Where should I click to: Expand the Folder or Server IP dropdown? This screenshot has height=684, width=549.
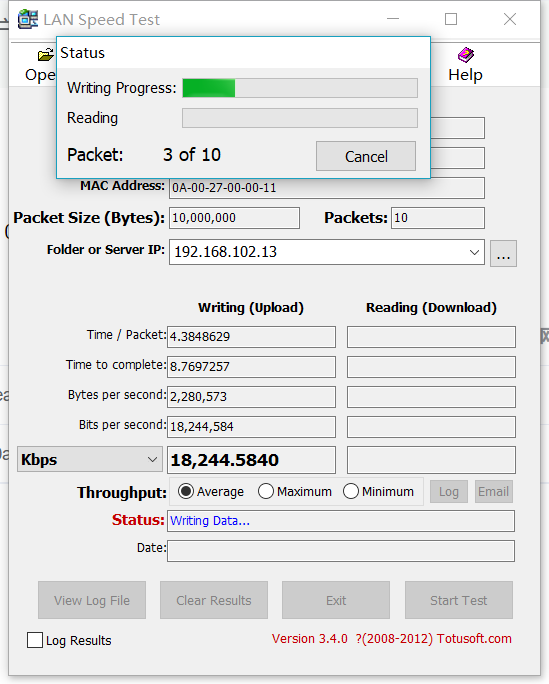[x=474, y=252]
